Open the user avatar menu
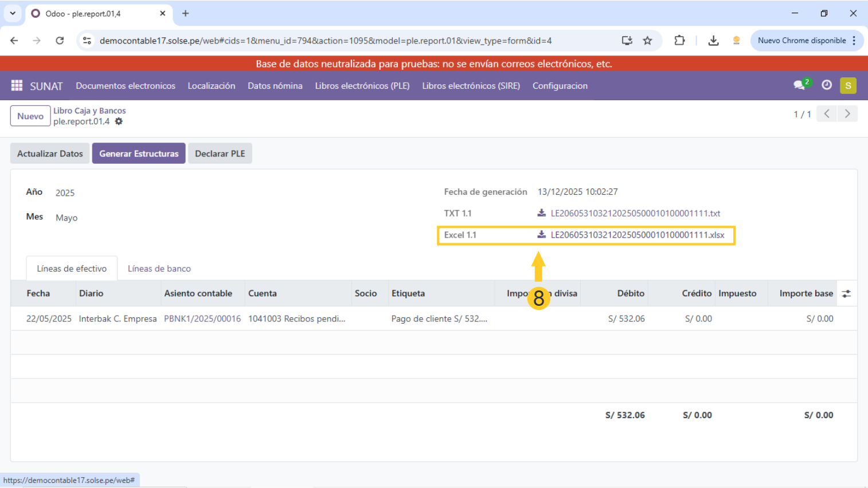Viewport: 868px width, 488px height. pyautogui.click(x=848, y=85)
